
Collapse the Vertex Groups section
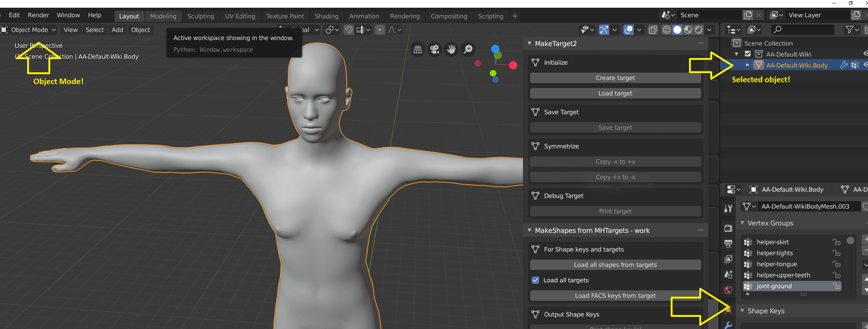coord(742,223)
